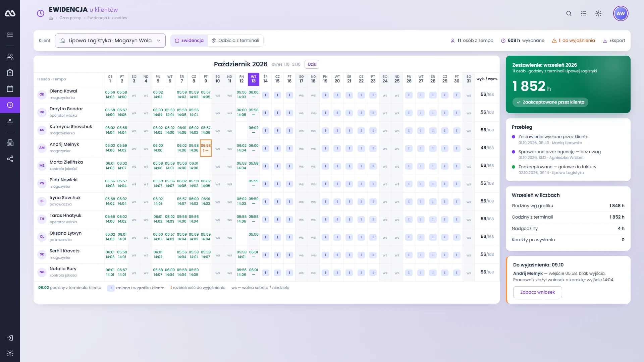Click Piotr Nowicki in the list
Screen dimensions: 644x362
tap(63, 180)
